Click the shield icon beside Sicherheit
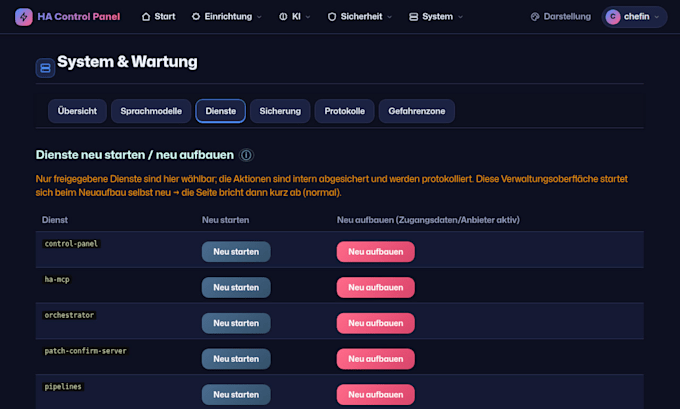This screenshot has height=409, width=680. coord(332,16)
